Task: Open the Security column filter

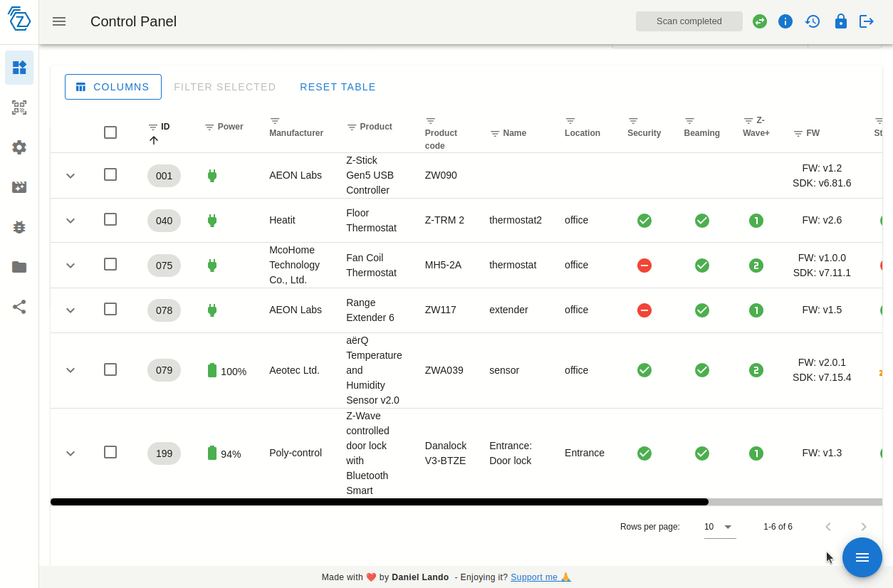Action: pos(633,120)
